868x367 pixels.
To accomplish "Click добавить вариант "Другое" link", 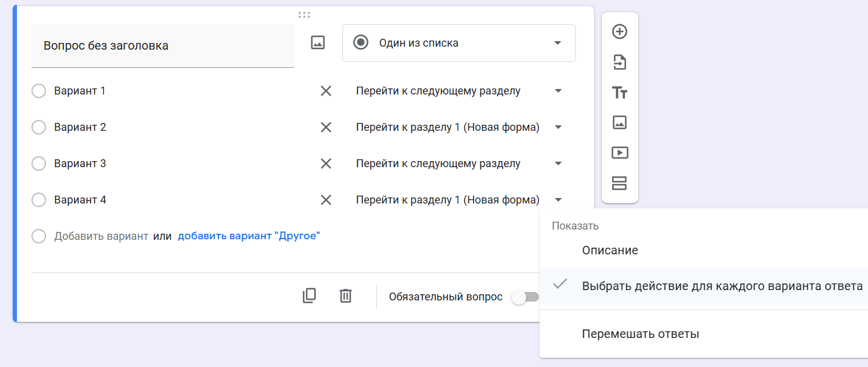I will tap(249, 236).
